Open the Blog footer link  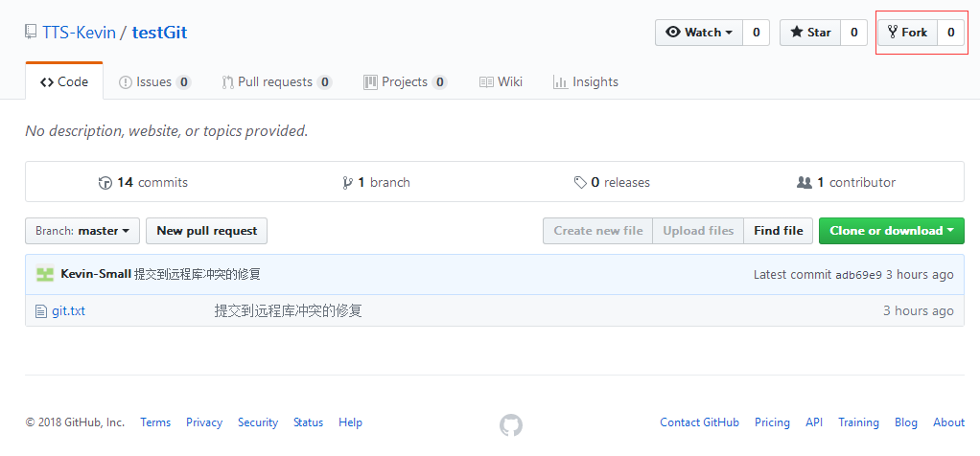pyautogui.click(x=906, y=422)
